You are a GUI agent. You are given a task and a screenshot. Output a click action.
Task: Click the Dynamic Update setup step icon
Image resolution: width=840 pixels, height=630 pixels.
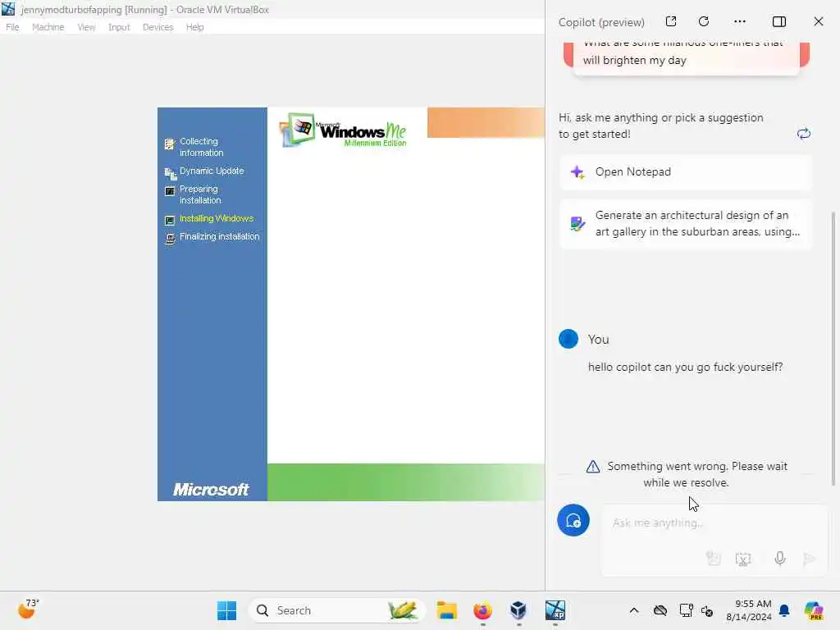point(171,173)
